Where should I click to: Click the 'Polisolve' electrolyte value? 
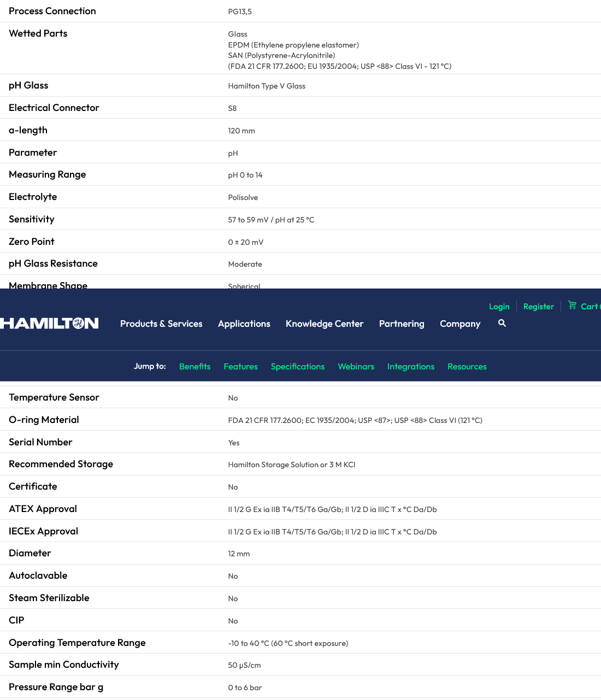(x=243, y=197)
